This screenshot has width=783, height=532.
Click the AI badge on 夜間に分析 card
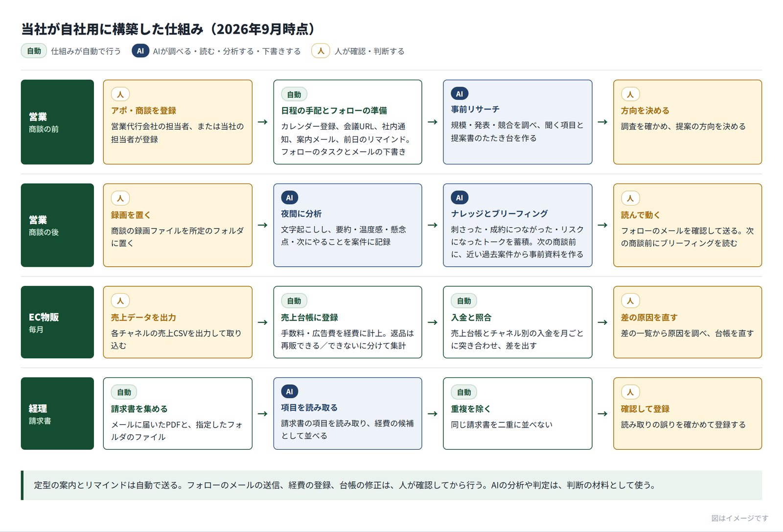point(290,198)
